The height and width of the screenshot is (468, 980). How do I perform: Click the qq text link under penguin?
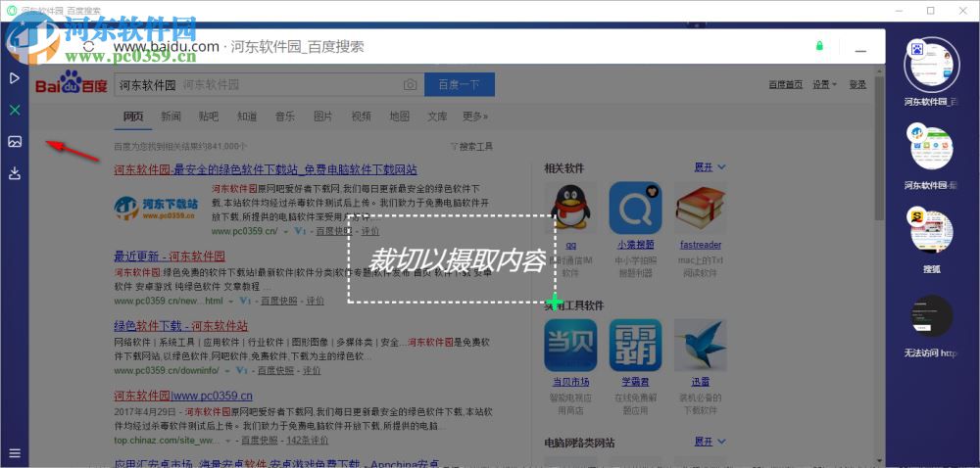coord(570,245)
